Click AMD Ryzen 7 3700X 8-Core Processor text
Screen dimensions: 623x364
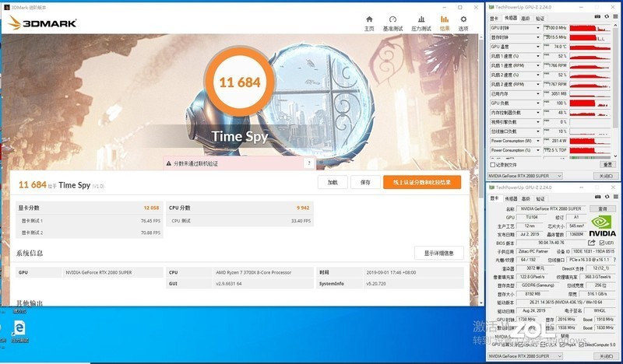point(254,272)
